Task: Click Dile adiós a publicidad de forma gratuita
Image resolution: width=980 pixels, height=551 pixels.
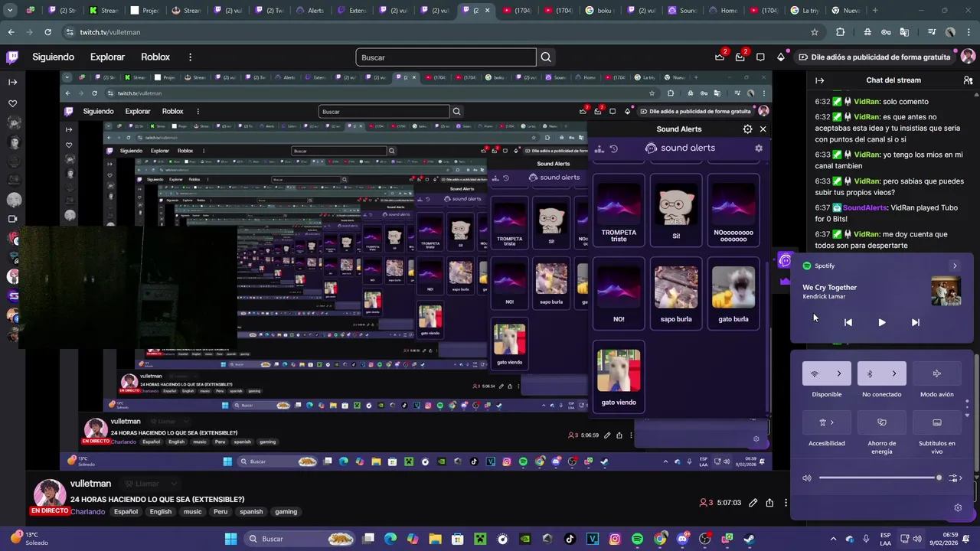Action: pyautogui.click(x=874, y=57)
